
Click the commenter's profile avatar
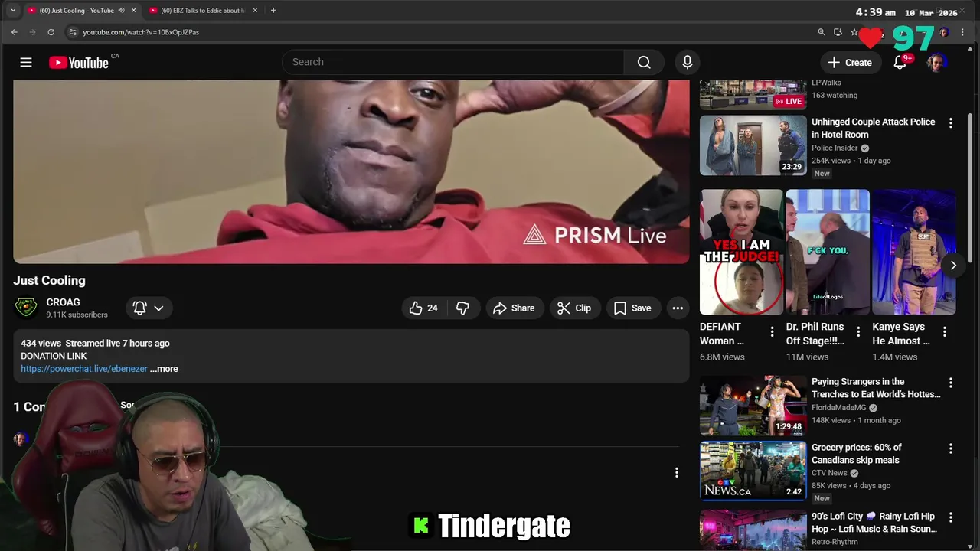pos(20,439)
